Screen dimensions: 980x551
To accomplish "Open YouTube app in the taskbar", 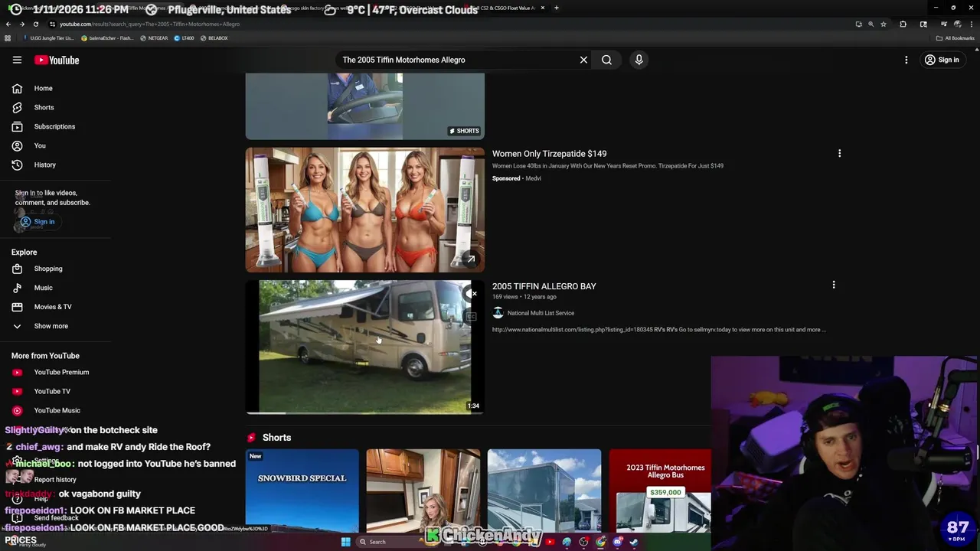I will click(550, 542).
